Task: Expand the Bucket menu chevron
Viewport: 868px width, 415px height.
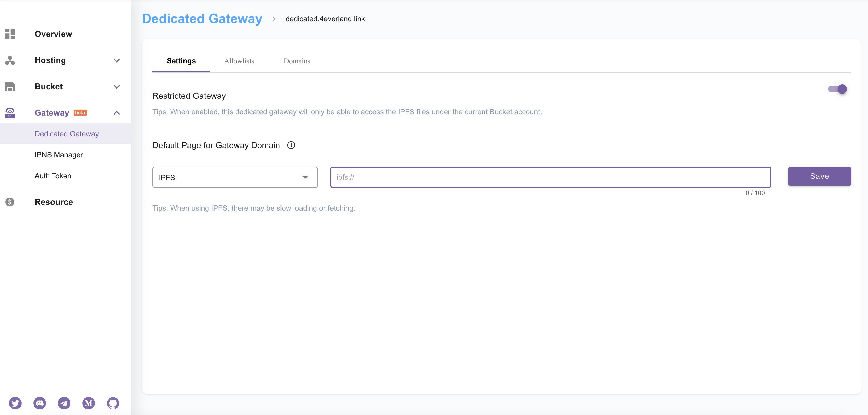Action: tap(117, 87)
